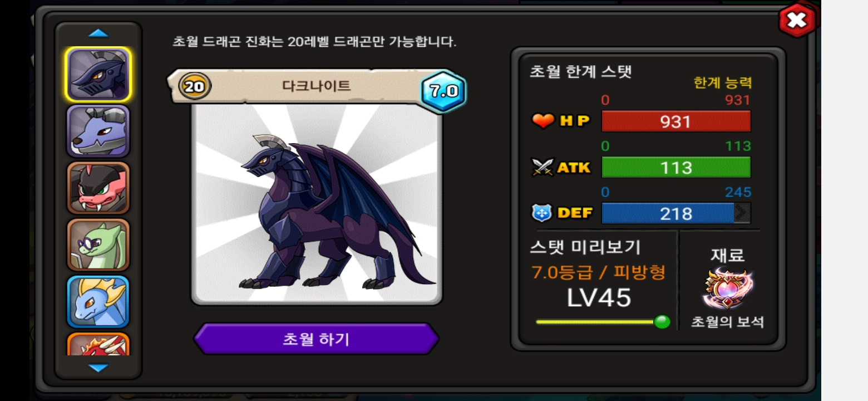868x401 pixels.
Task: Close the transcendence window with red X
Action: tap(797, 21)
